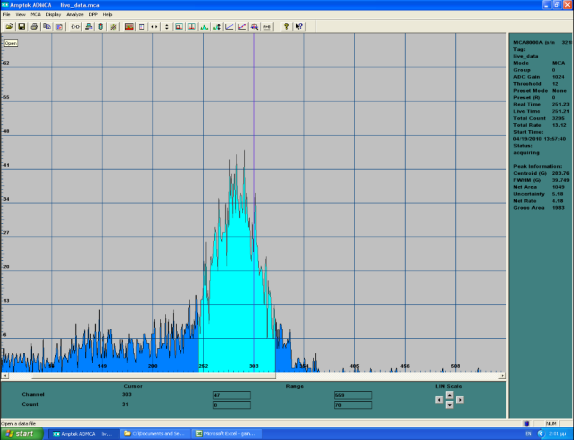
Task: Click the LIN Scale label
Action: click(x=448, y=386)
